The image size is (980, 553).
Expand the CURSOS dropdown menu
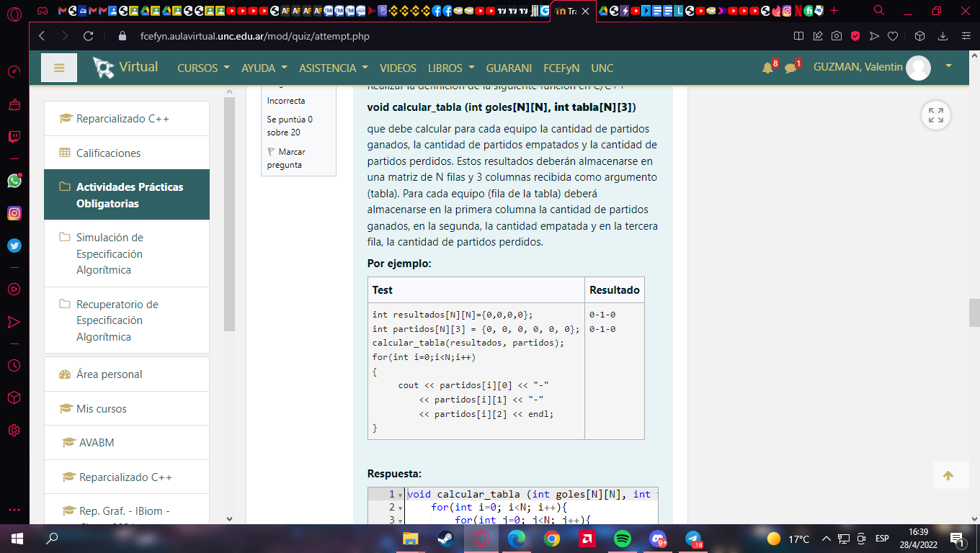pos(203,68)
